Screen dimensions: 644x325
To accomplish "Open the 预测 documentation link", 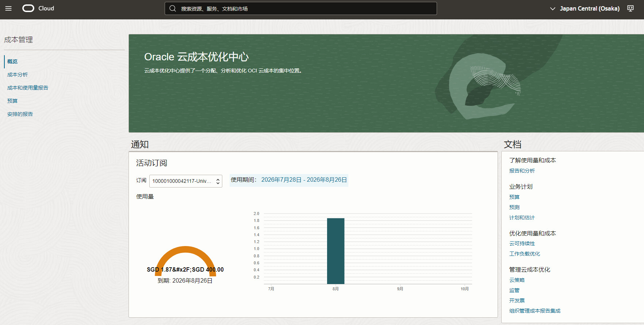I will 514,207.
